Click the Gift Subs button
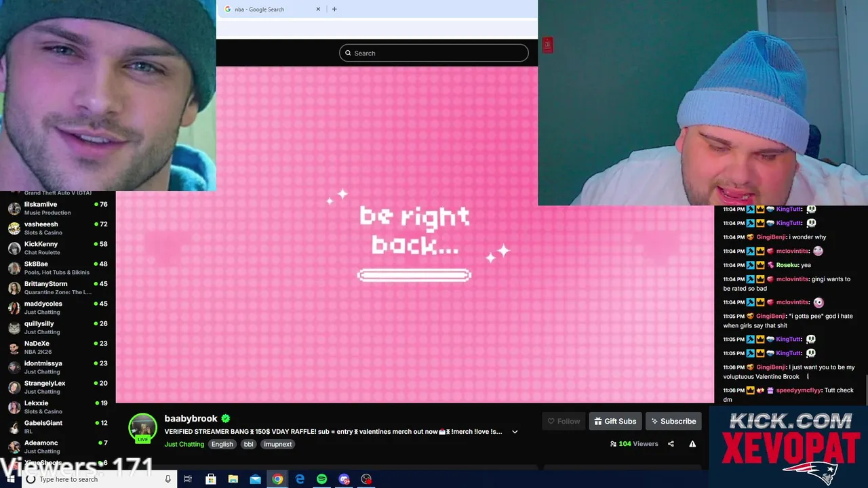Image resolution: width=868 pixels, height=488 pixels. 616,422
